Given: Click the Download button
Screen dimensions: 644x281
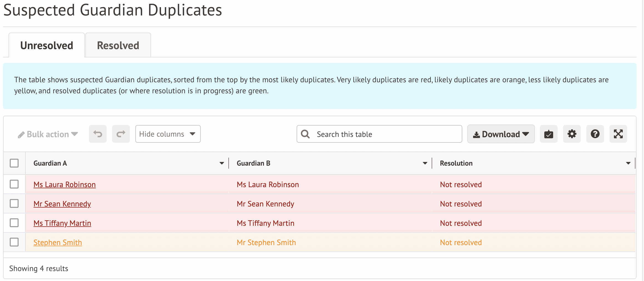Looking at the screenshot, I should point(501,134).
